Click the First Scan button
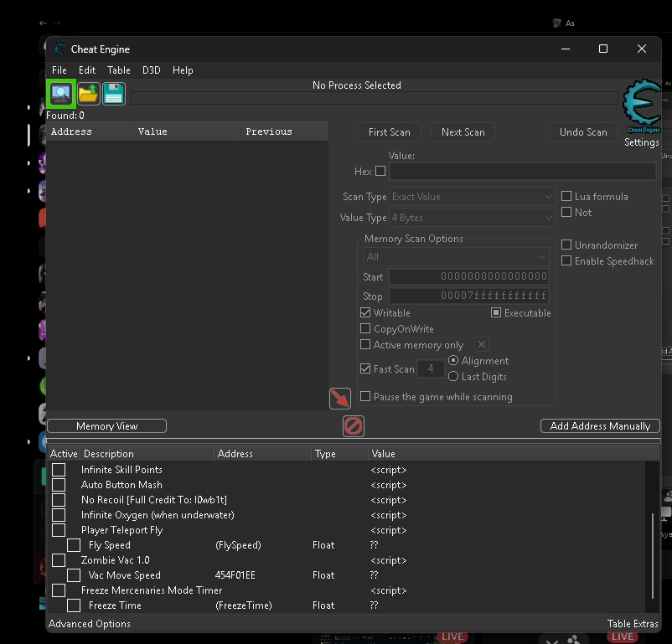The height and width of the screenshot is (644, 672). (389, 132)
